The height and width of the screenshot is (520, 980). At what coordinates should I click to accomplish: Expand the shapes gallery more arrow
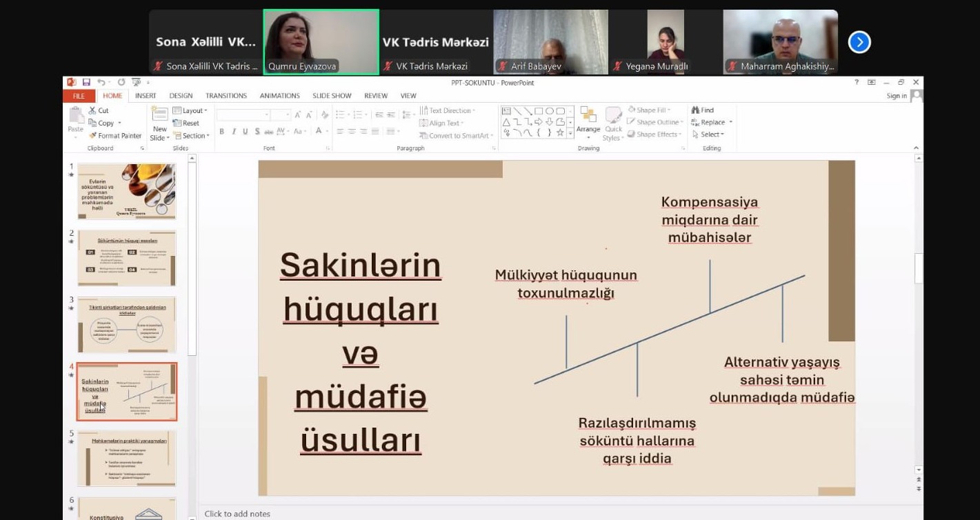click(x=570, y=133)
